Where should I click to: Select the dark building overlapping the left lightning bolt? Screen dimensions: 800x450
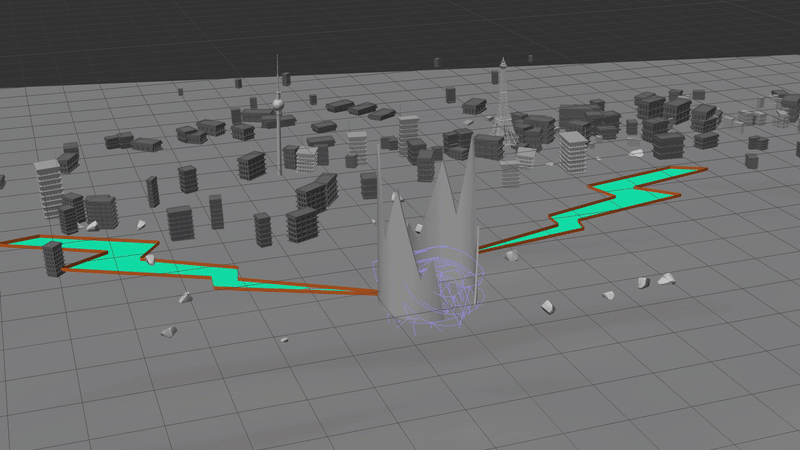tap(53, 259)
